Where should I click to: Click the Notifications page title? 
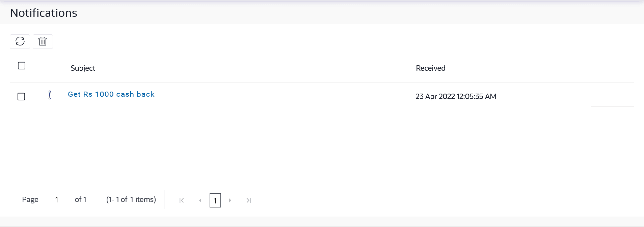(44, 13)
